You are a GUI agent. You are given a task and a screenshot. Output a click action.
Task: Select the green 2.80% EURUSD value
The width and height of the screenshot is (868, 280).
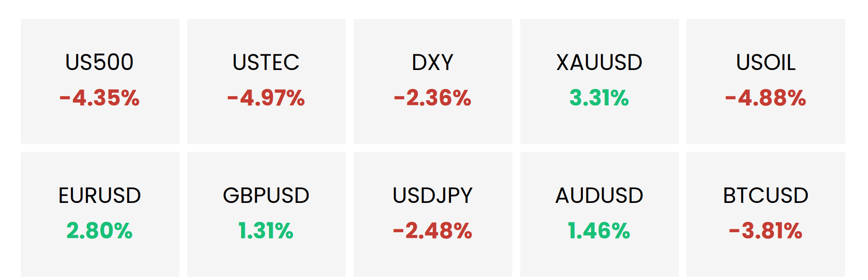pos(100,231)
